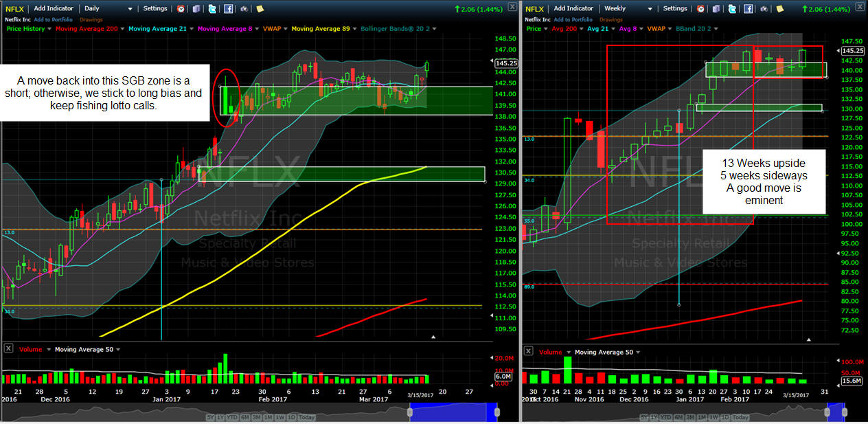Click the blue range slider handle under the Daily chart
The image size is (868, 424).
click(411, 412)
